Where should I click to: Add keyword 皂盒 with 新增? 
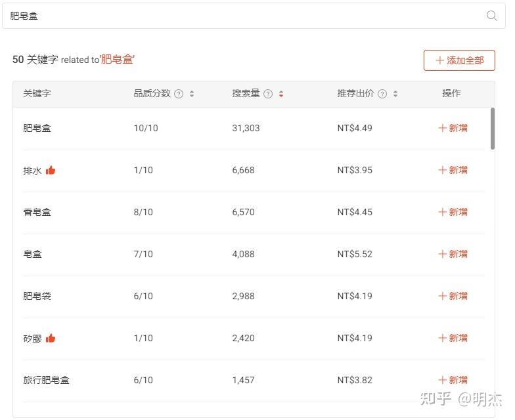click(453, 254)
